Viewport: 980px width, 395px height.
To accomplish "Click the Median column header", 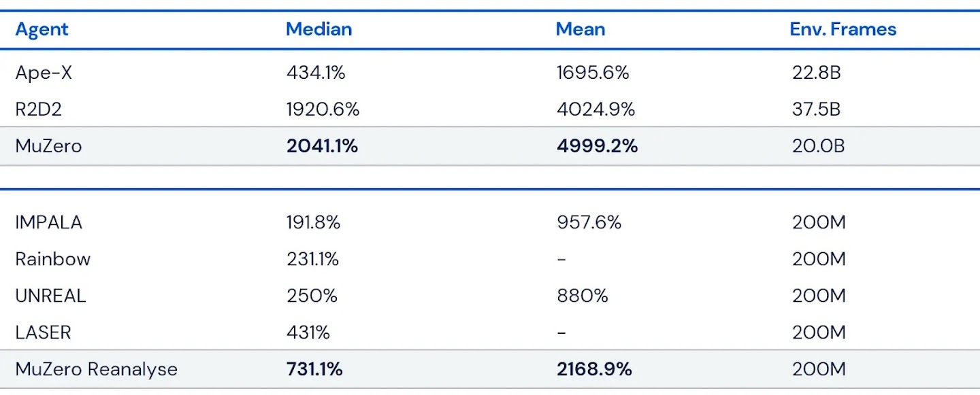I will 318,29.
